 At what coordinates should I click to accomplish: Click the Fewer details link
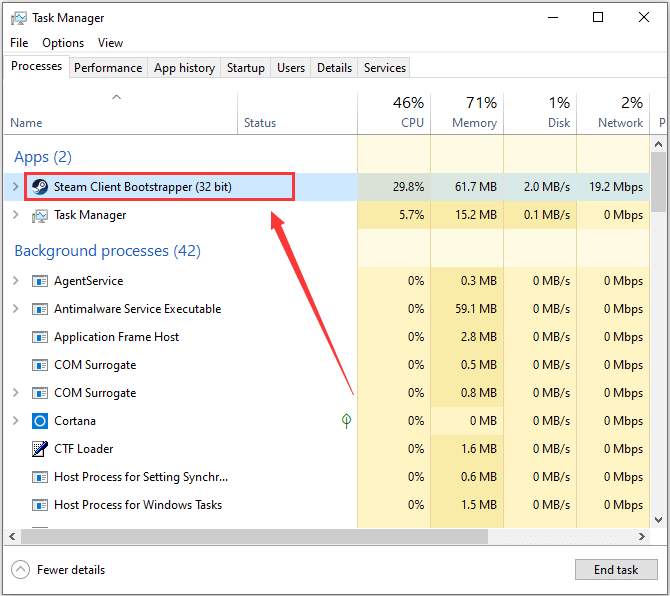coord(71,570)
